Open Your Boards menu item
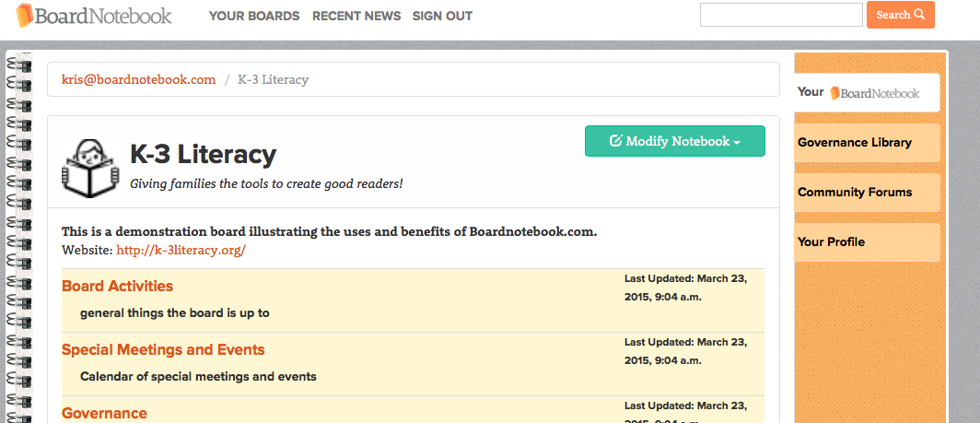The image size is (980, 423). coord(254,17)
